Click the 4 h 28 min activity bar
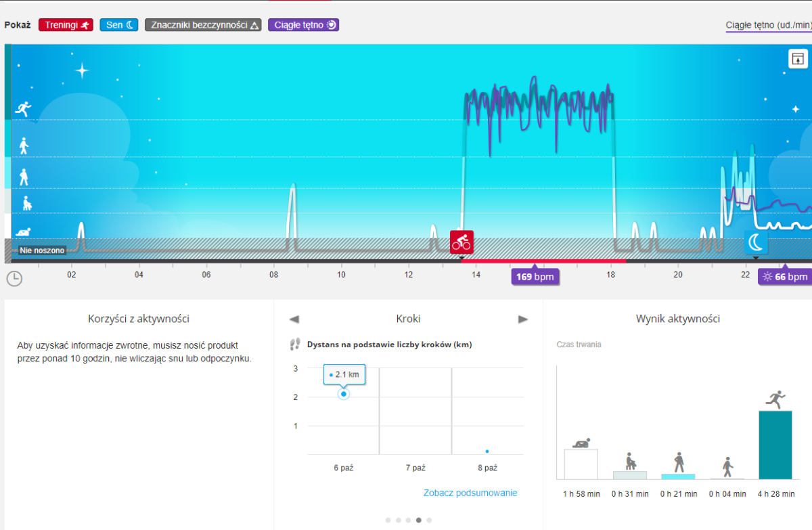This screenshot has width=812, height=530. pyautogui.click(x=775, y=445)
